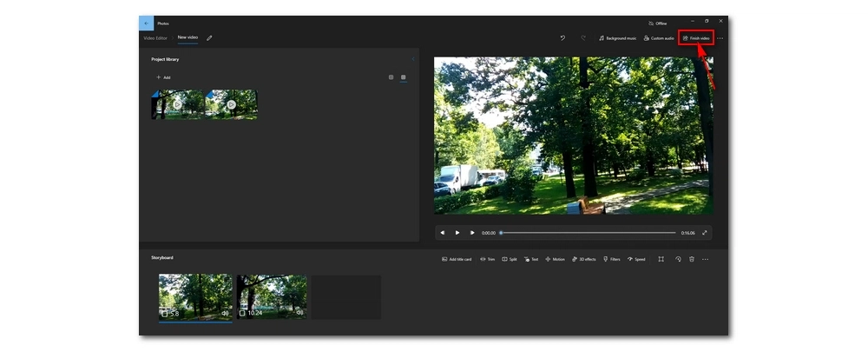
Task: Mute the 5.8 second clip's audio
Action: coord(225,313)
